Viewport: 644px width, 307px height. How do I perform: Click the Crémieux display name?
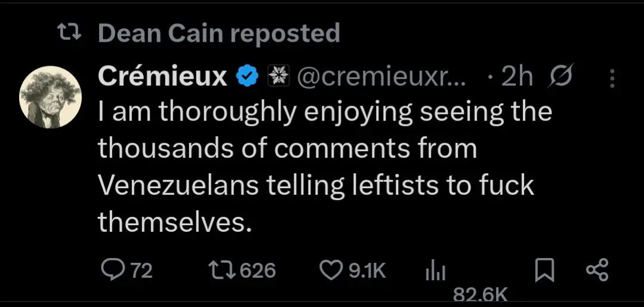(x=162, y=76)
